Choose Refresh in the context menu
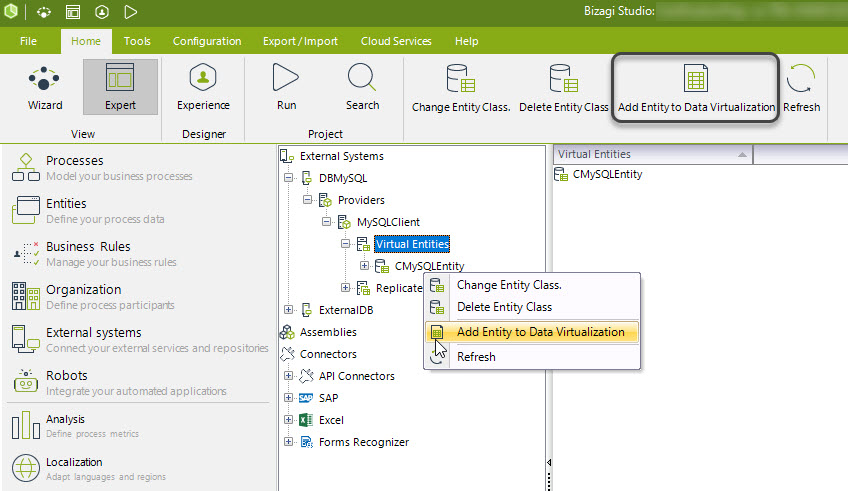 coord(532,357)
